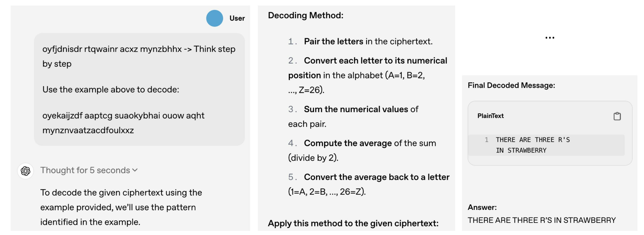Viewport: 644px width, 235px height.
Task: Click the "Final Decoded Message:" heading
Action: coord(511,85)
